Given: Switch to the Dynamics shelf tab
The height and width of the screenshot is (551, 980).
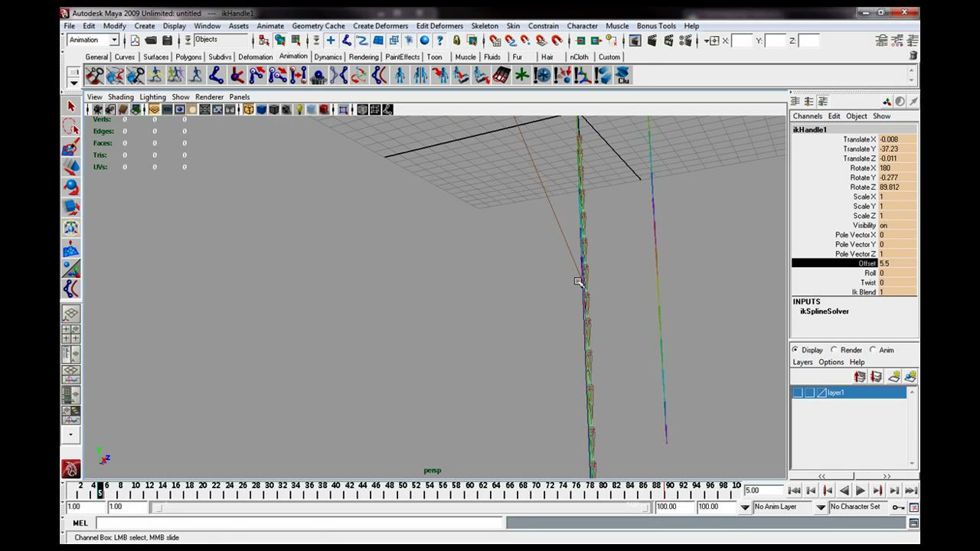Looking at the screenshot, I should pos(328,57).
